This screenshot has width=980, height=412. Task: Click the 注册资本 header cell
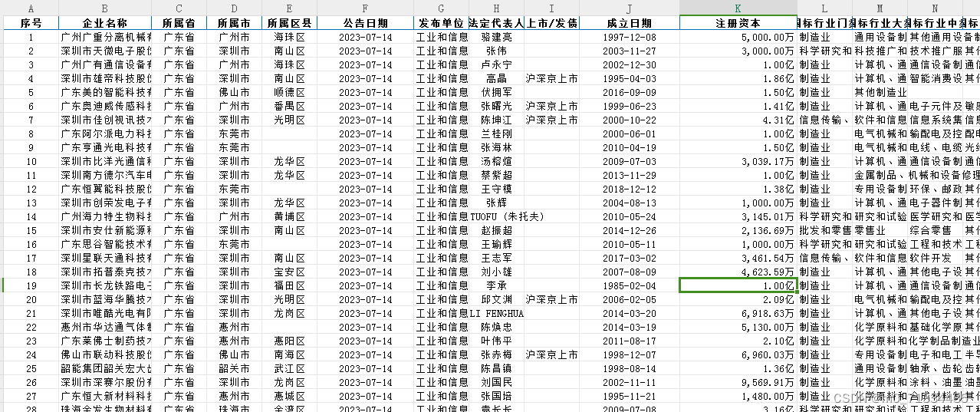pos(738,23)
